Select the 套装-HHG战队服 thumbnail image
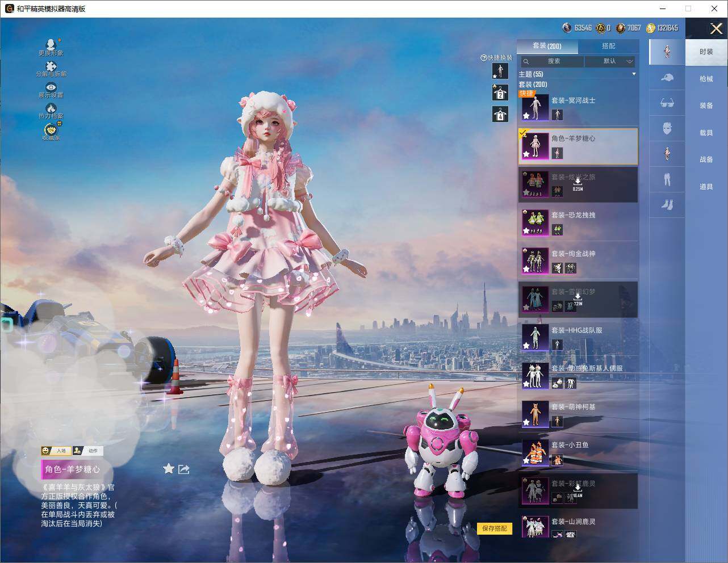 click(x=535, y=337)
